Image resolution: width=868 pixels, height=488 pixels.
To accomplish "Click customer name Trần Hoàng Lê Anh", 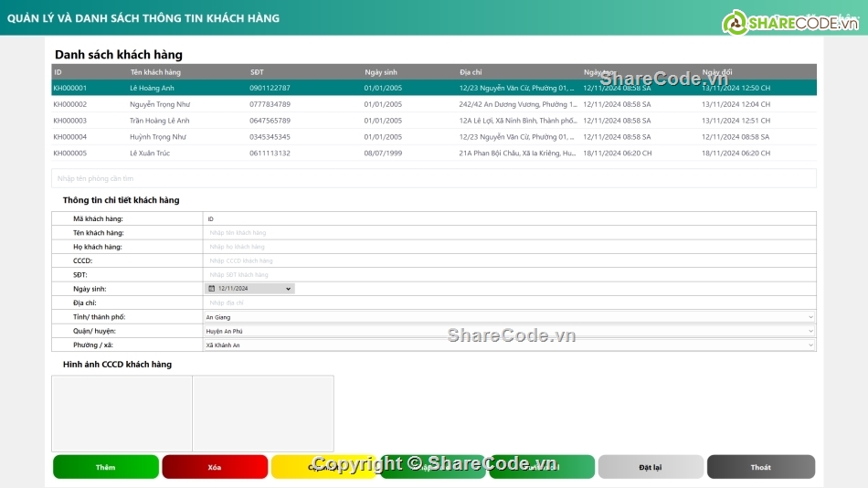I will (159, 121).
